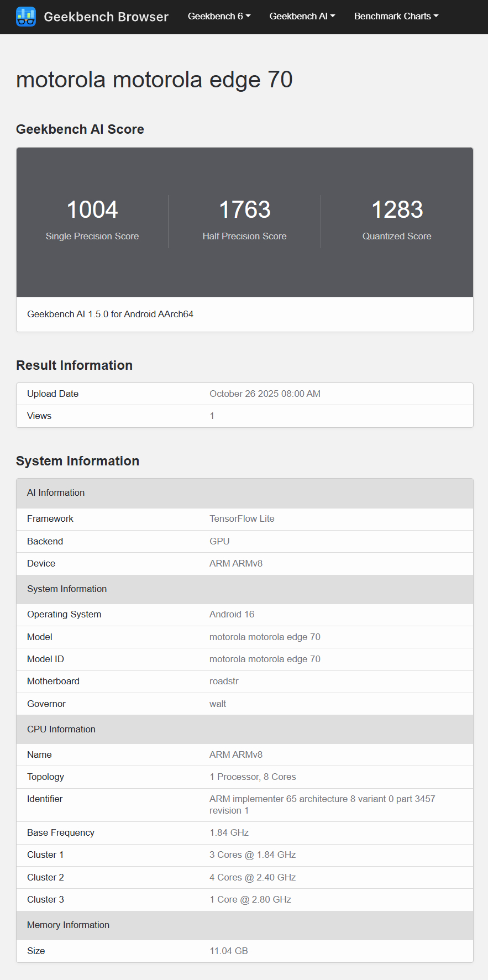Click the Quantized Score value 1283
The width and height of the screenshot is (488, 980).
(x=397, y=210)
